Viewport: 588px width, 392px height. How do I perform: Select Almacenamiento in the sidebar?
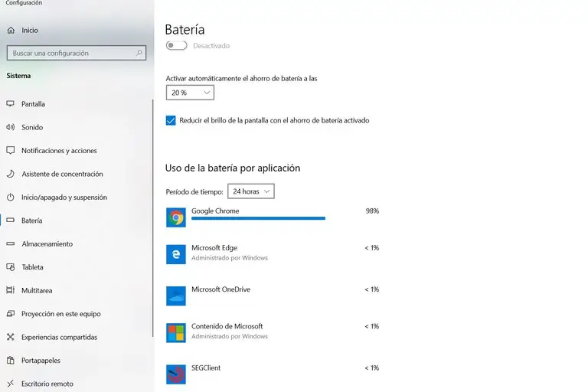tap(47, 243)
